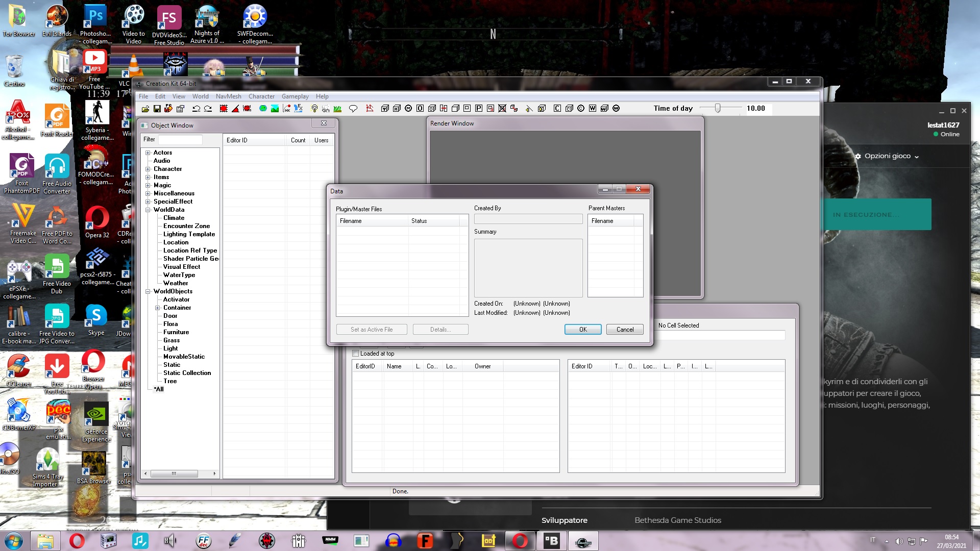980x551 pixels.
Task: Expand the Items tree node
Action: point(148,177)
